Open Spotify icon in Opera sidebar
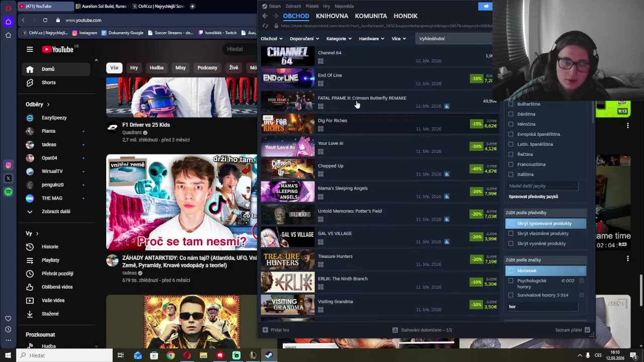 click(8, 192)
